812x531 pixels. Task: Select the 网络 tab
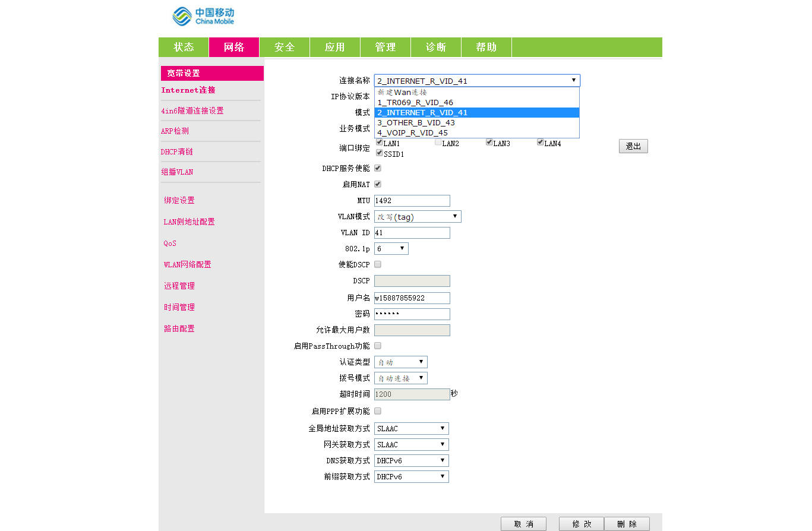point(234,48)
